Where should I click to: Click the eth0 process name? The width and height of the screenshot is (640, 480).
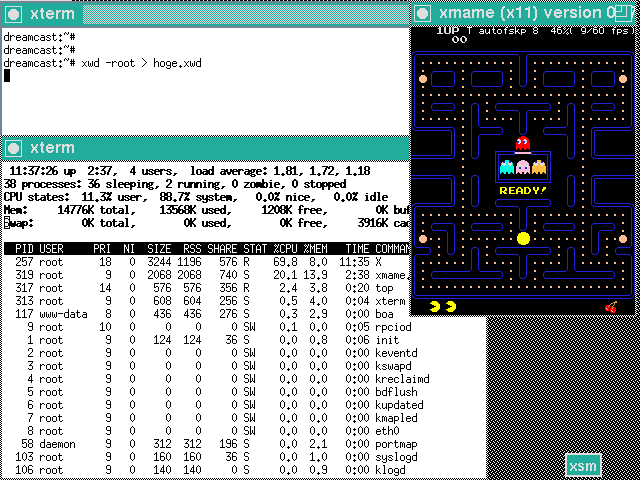[387, 431]
